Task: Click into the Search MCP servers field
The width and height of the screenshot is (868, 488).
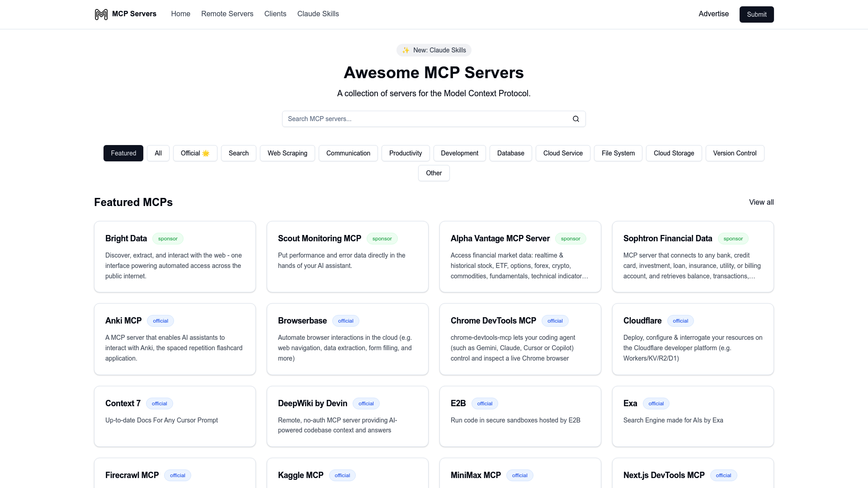Action: click(x=425, y=118)
